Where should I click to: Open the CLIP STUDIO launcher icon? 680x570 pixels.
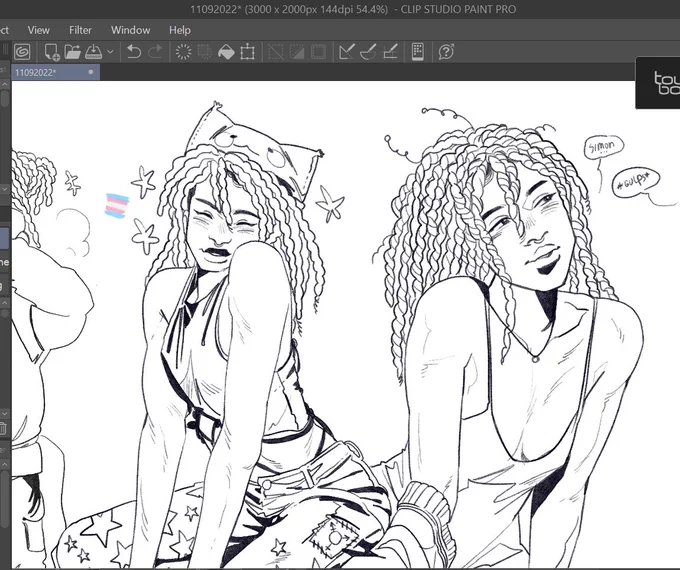(22, 52)
